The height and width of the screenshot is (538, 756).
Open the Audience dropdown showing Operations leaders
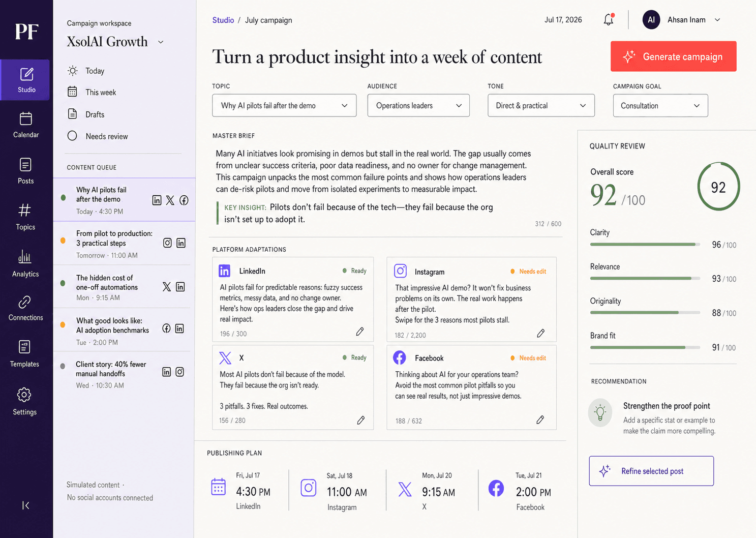(418, 105)
